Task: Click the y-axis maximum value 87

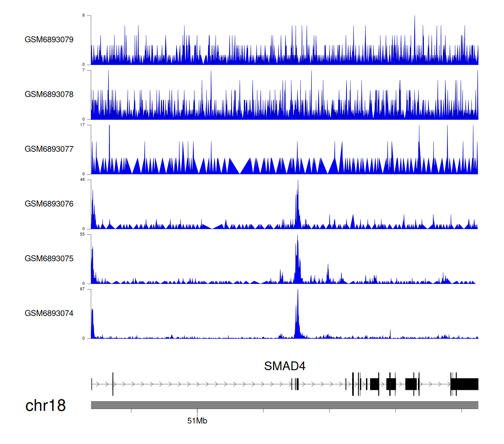Action: (x=82, y=289)
